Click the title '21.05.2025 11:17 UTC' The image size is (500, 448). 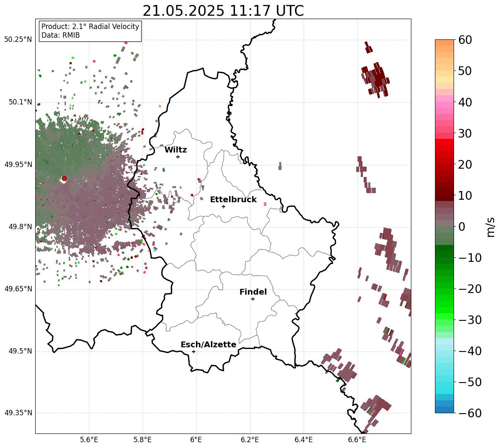point(223,11)
